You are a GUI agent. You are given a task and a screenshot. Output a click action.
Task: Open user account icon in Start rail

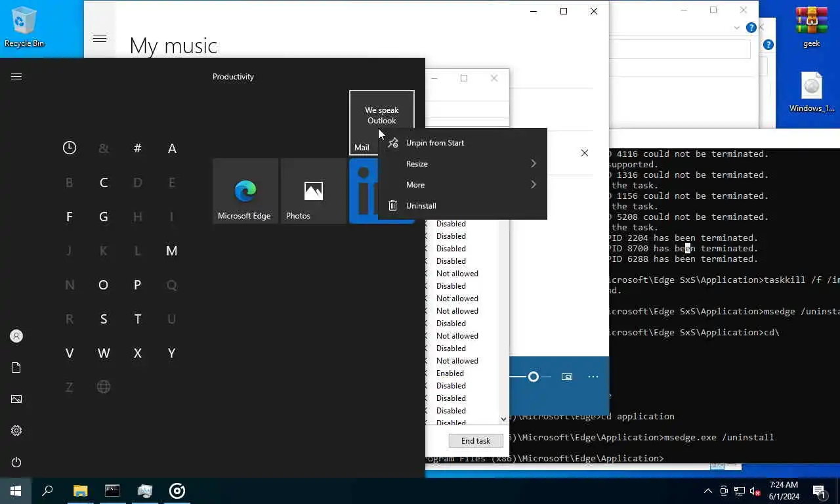click(16, 336)
